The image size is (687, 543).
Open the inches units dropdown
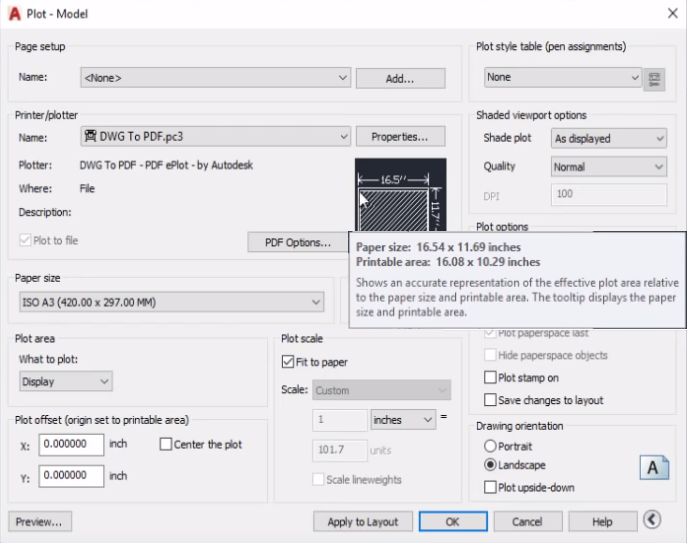coord(404,420)
